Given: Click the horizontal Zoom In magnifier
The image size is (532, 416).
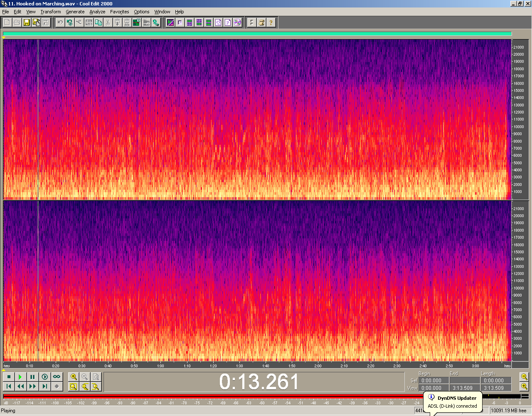Looking at the screenshot, I should (74, 377).
